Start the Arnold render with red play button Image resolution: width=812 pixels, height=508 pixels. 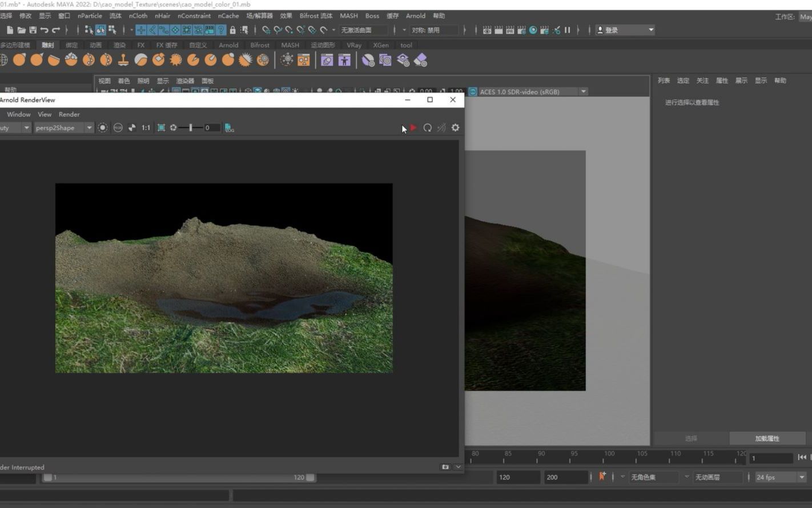click(413, 128)
